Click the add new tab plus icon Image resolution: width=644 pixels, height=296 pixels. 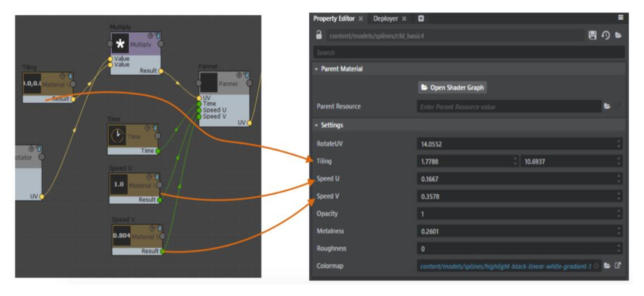click(x=421, y=18)
